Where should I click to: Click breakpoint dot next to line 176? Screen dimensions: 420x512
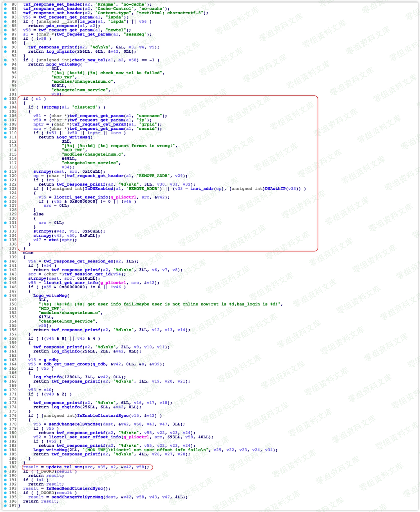[5, 416]
